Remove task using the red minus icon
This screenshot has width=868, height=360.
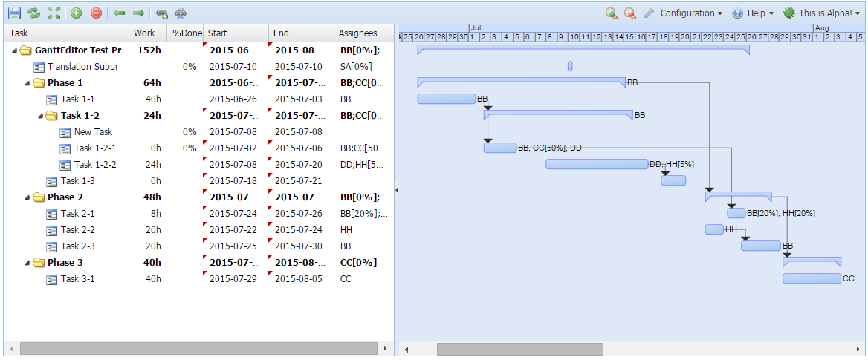[x=96, y=13]
